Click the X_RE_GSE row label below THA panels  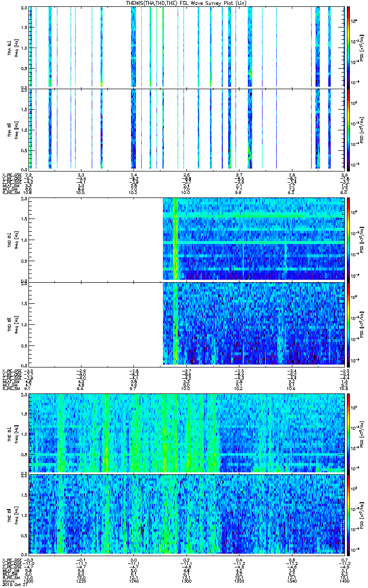tap(11, 175)
